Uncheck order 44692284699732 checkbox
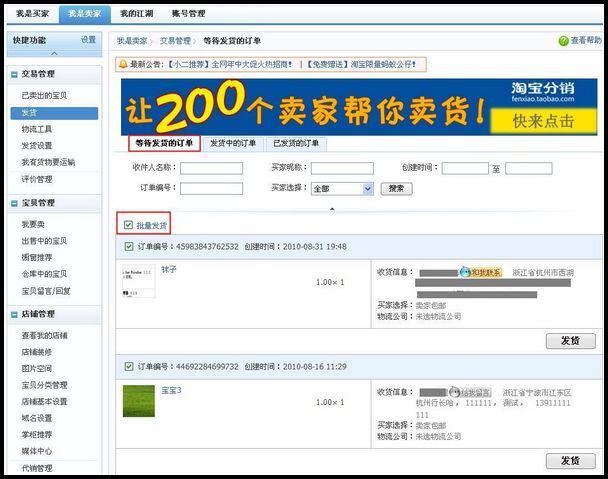The height and width of the screenshot is (479, 608). click(x=129, y=367)
